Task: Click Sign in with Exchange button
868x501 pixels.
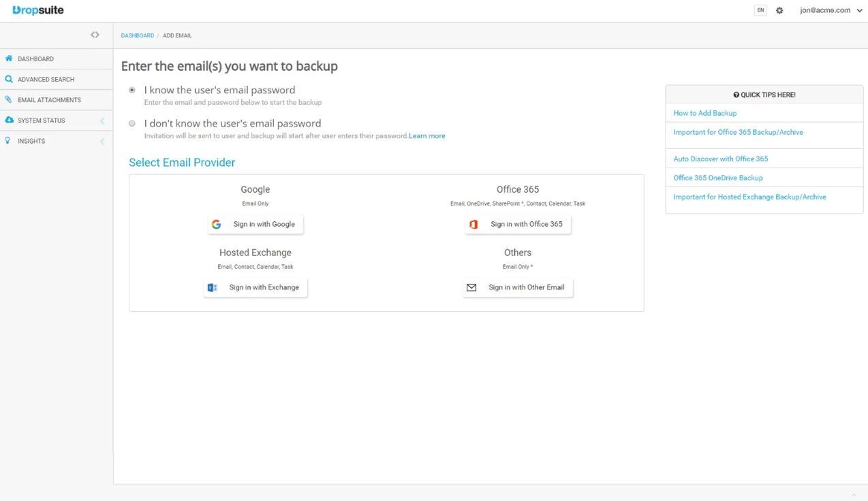Action: pos(255,288)
